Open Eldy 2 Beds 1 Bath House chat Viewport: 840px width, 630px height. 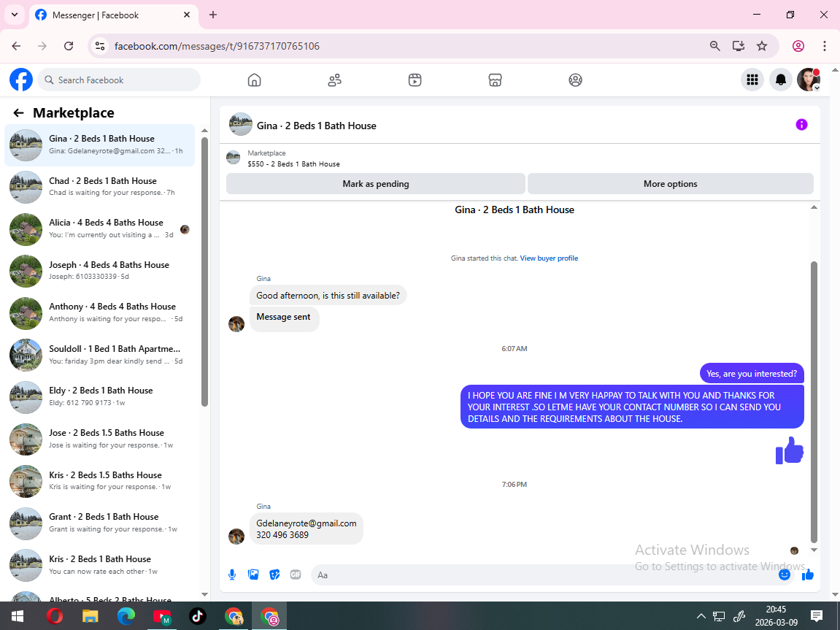(100, 396)
